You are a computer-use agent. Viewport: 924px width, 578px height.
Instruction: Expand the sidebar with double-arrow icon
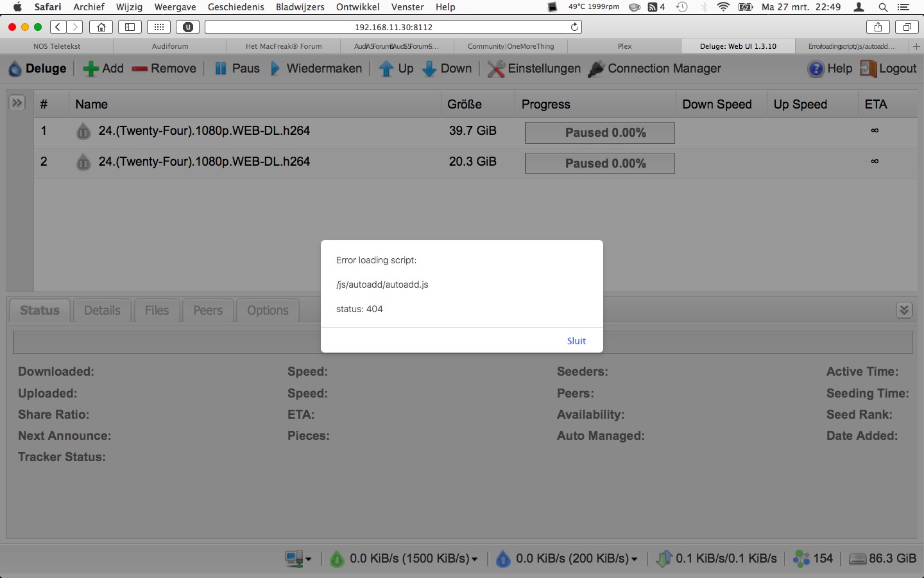click(x=17, y=103)
